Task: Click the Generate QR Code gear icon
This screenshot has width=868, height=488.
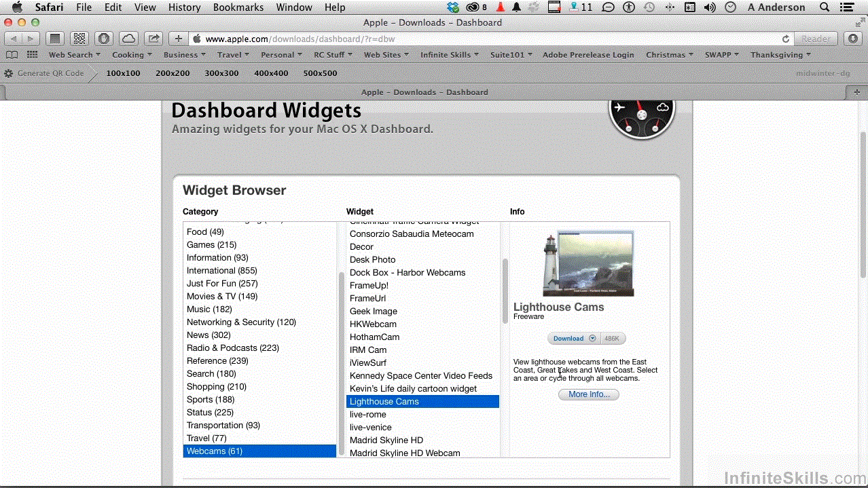Action: (8, 73)
